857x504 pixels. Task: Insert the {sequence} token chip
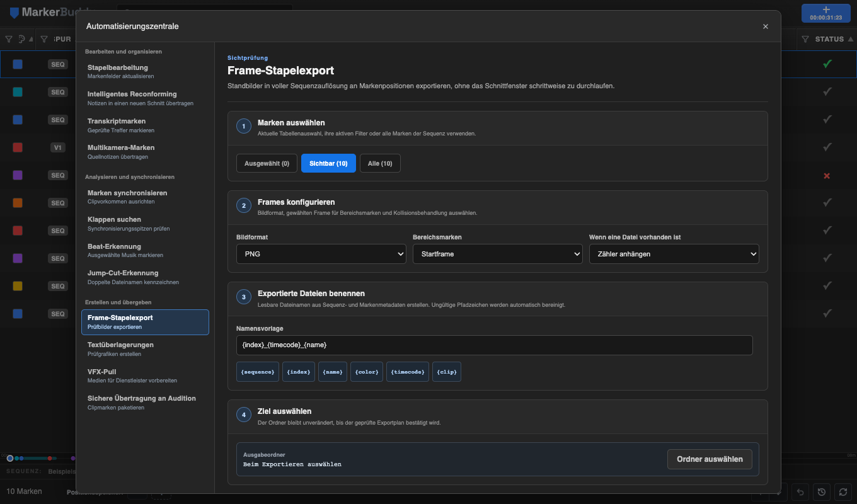click(258, 372)
